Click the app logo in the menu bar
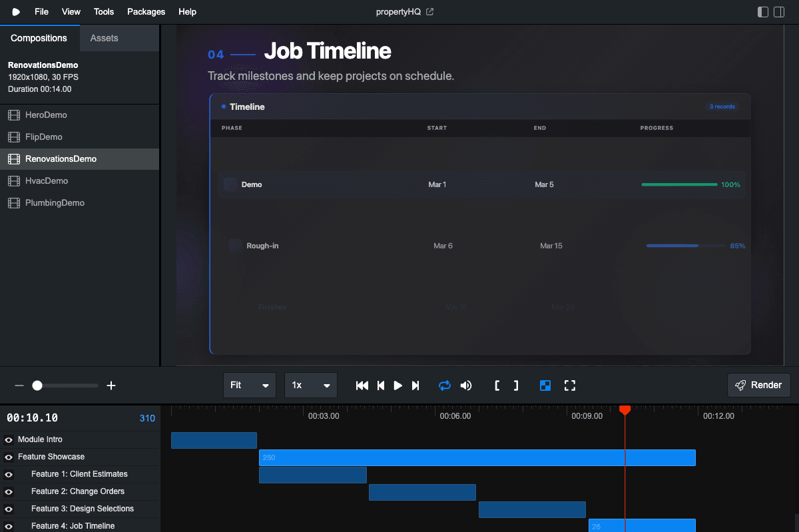Image resolution: width=799 pixels, height=532 pixels. pos(15,11)
